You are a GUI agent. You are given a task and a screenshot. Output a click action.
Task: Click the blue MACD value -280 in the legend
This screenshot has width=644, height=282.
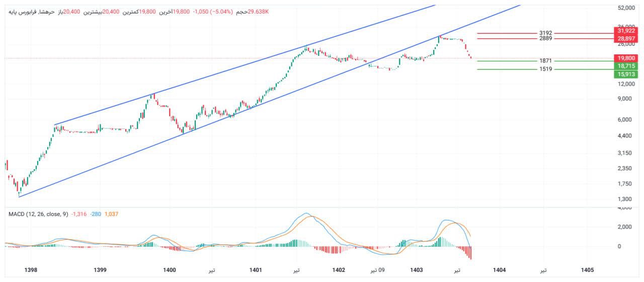(95, 214)
